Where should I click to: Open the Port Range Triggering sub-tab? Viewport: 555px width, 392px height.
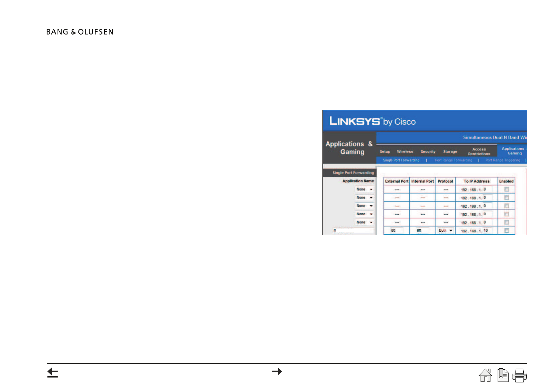click(503, 160)
